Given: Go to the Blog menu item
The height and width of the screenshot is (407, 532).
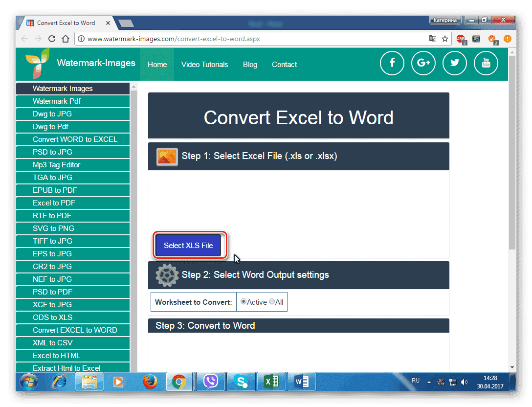Looking at the screenshot, I should pyautogui.click(x=250, y=65).
